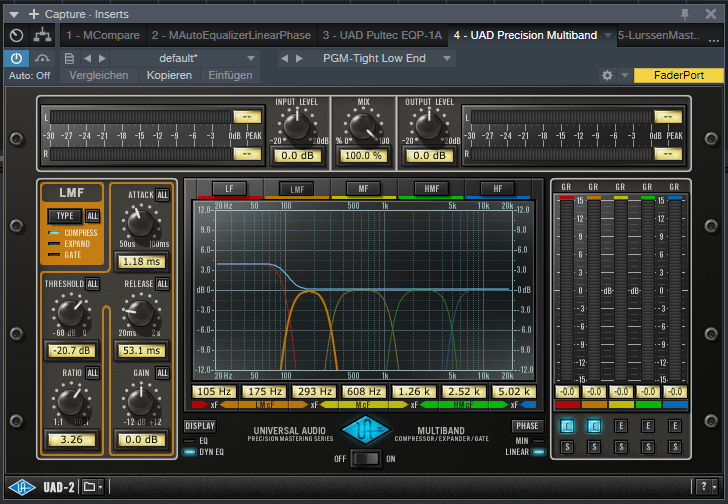Click the DISPLAY button

point(200,426)
